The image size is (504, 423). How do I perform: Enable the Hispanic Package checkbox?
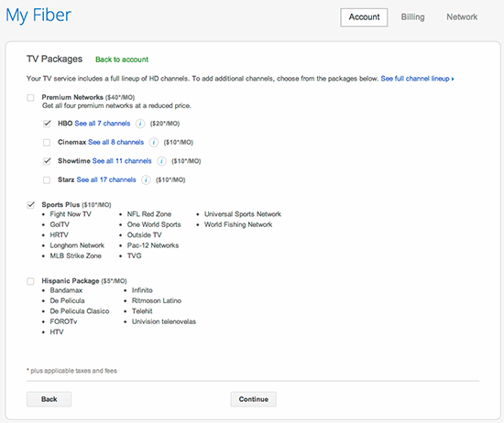click(30, 281)
